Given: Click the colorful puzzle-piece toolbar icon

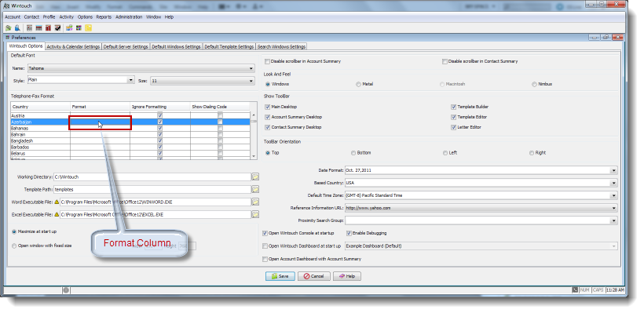Looking at the screenshot, I should [69, 28].
